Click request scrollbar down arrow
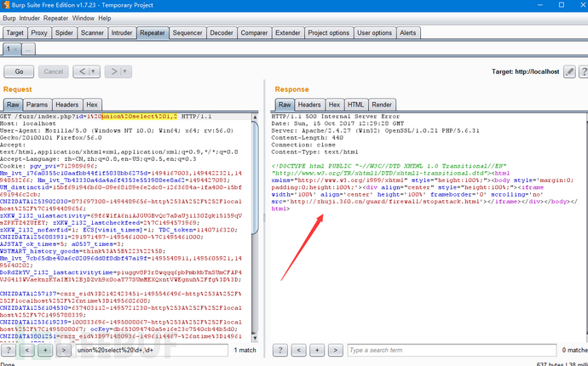The image size is (588, 366). pos(255,338)
